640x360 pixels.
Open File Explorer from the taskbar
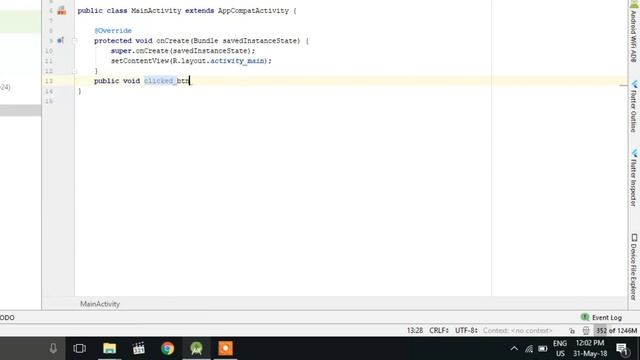tap(109, 348)
